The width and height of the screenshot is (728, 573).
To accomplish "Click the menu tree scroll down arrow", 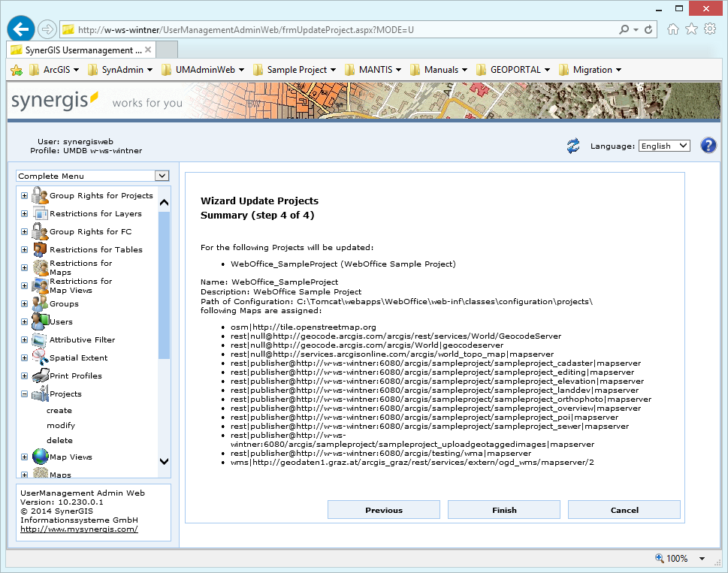I will 164,461.
